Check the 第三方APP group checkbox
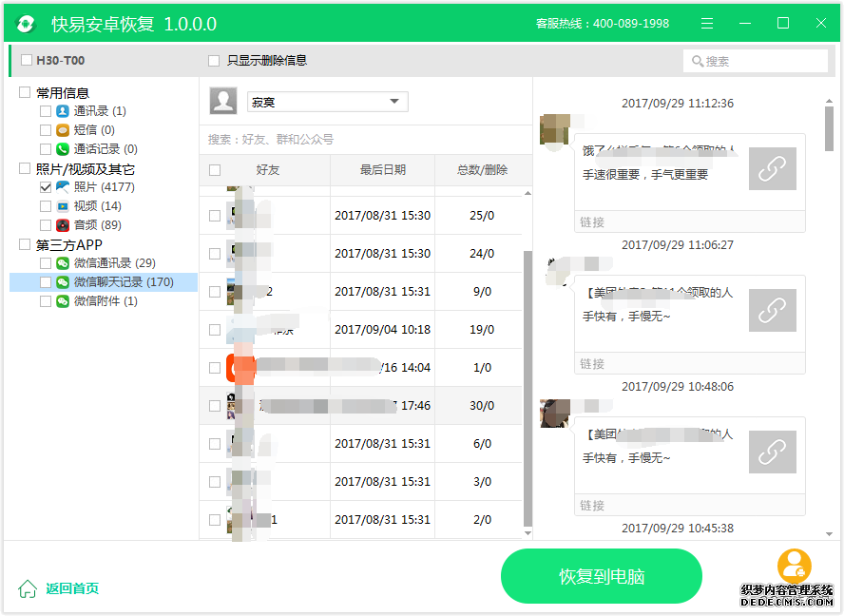The image size is (844, 616). click(24, 244)
